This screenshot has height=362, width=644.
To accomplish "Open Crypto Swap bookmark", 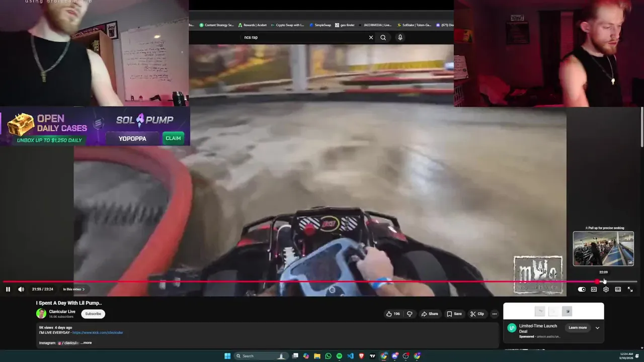I will tap(287, 25).
